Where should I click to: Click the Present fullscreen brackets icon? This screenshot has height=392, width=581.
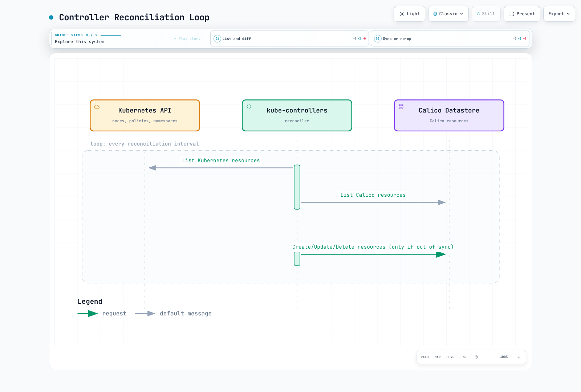(512, 14)
